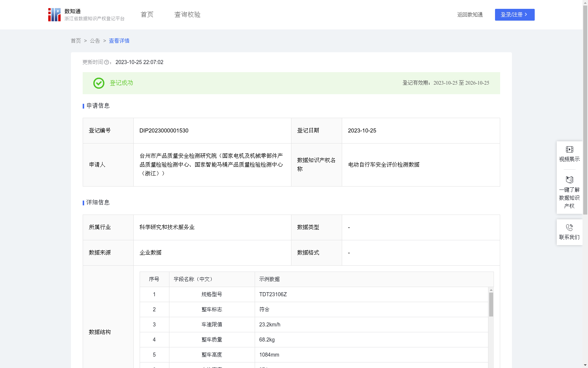
Task: Click the green 登记成功 checkmark icon
Action: [x=99, y=83]
